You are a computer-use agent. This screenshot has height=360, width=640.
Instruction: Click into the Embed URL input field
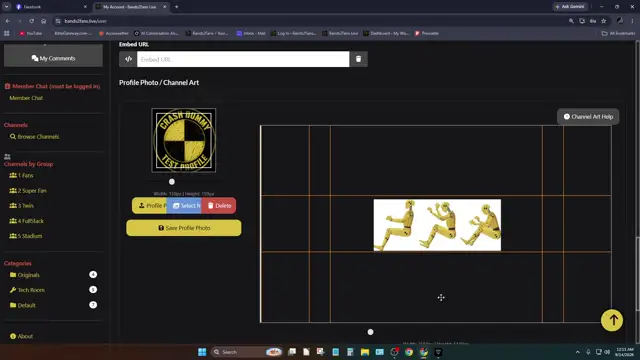click(243, 59)
